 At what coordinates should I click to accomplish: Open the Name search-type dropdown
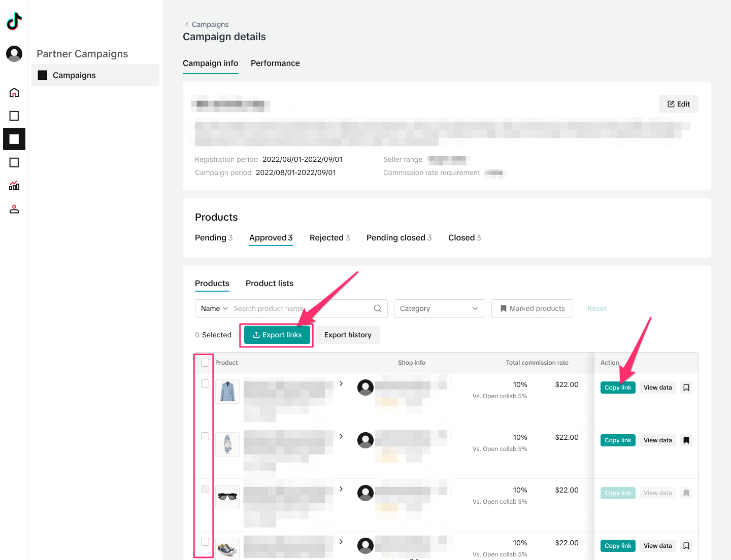click(x=214, y=308)
